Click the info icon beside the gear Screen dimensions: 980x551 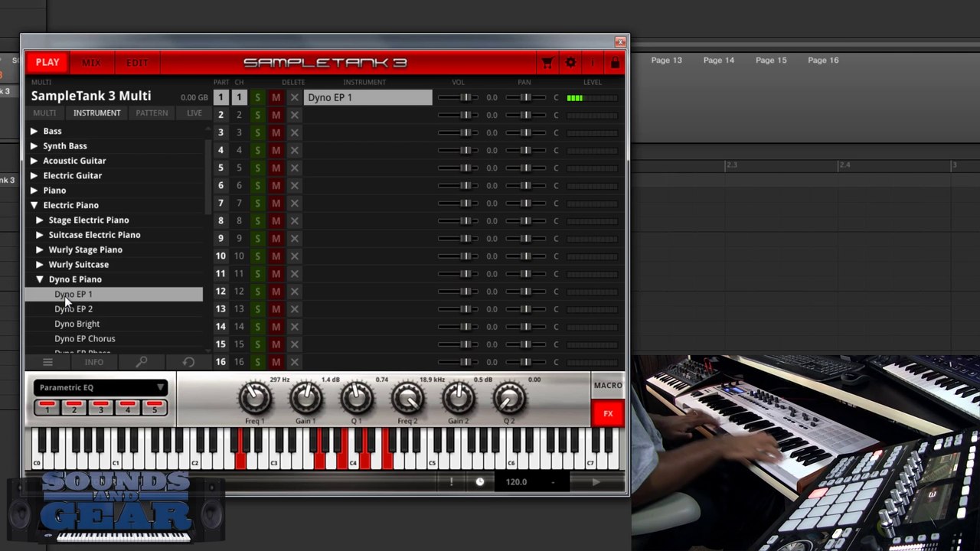point(592,63)
